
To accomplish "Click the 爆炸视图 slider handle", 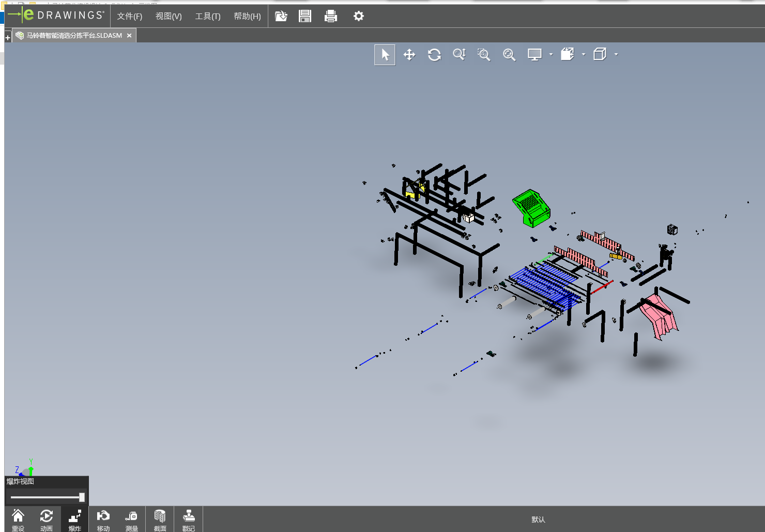I will [82, 497].
